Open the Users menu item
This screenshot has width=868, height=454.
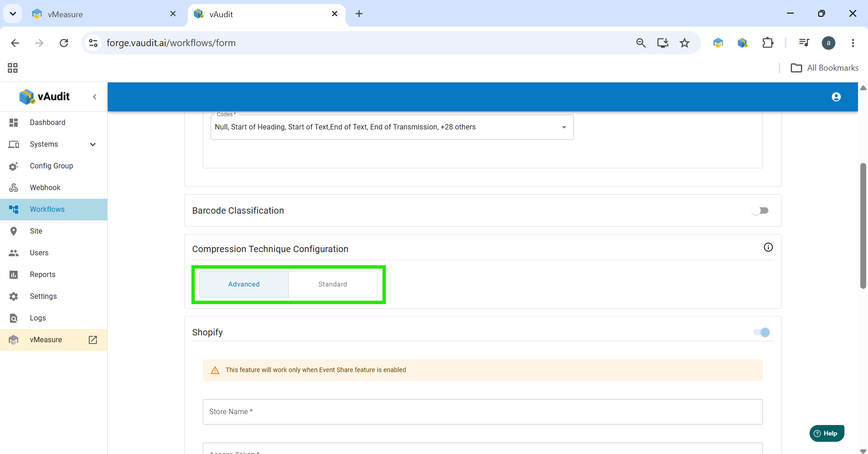point(53,253)
